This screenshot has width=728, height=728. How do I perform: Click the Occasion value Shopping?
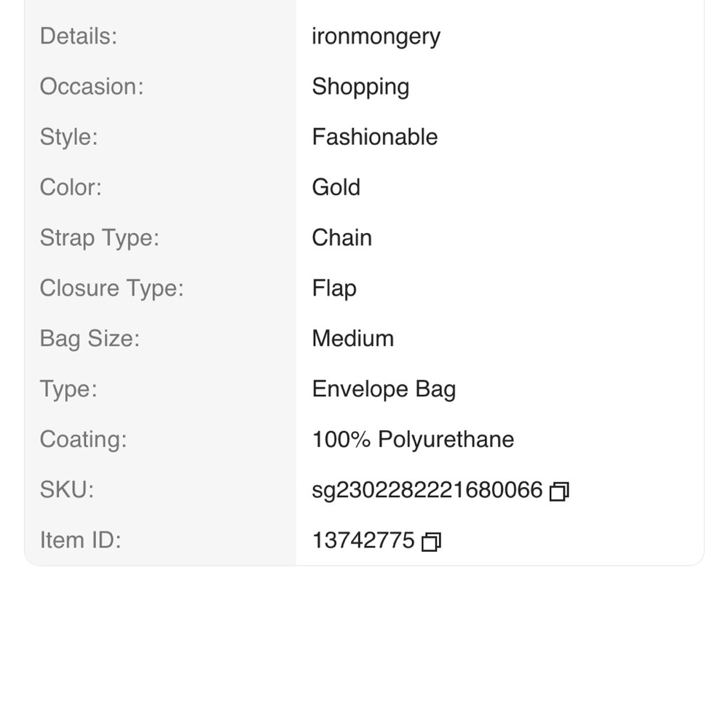361,87
